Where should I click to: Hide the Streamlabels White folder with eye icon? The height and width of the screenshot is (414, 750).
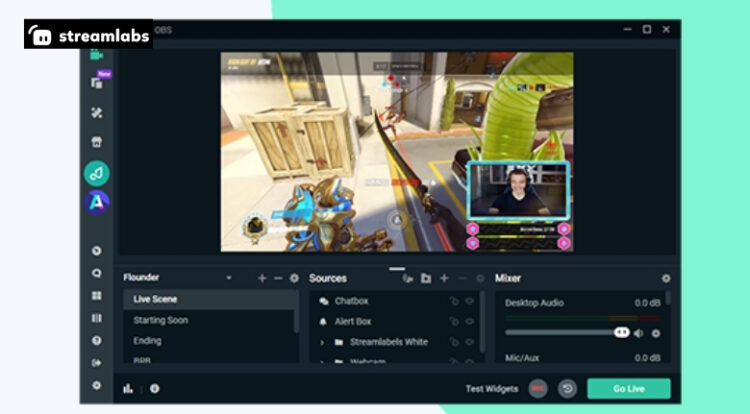click(x=469, y=342)
